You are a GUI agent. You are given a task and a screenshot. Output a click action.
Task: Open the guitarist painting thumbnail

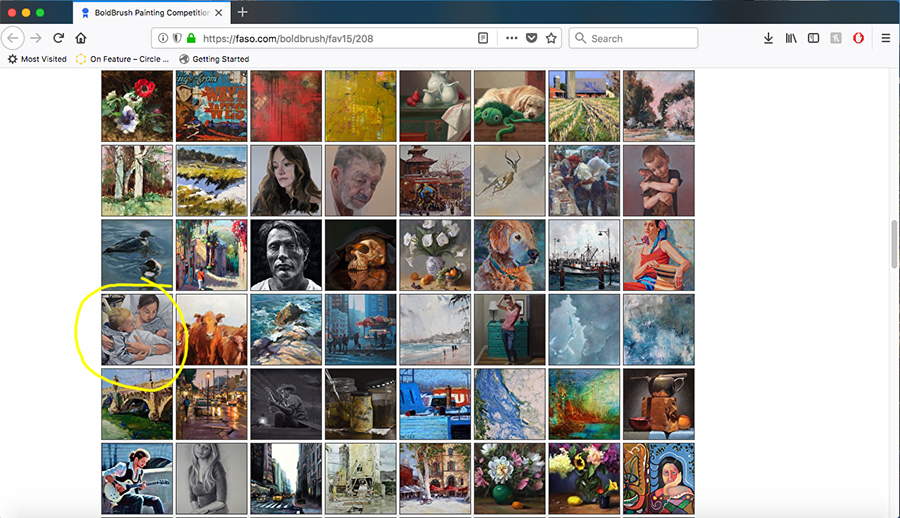click(x=137, y=478)
